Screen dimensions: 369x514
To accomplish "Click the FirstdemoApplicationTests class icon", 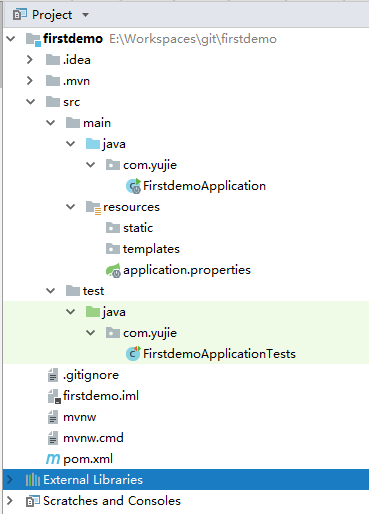I will 133,354.
